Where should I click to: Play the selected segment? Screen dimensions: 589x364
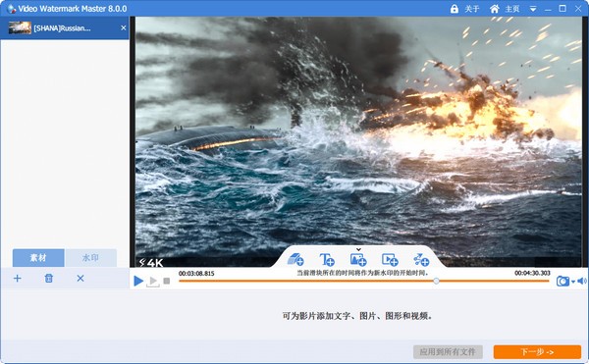coord(153,281)
